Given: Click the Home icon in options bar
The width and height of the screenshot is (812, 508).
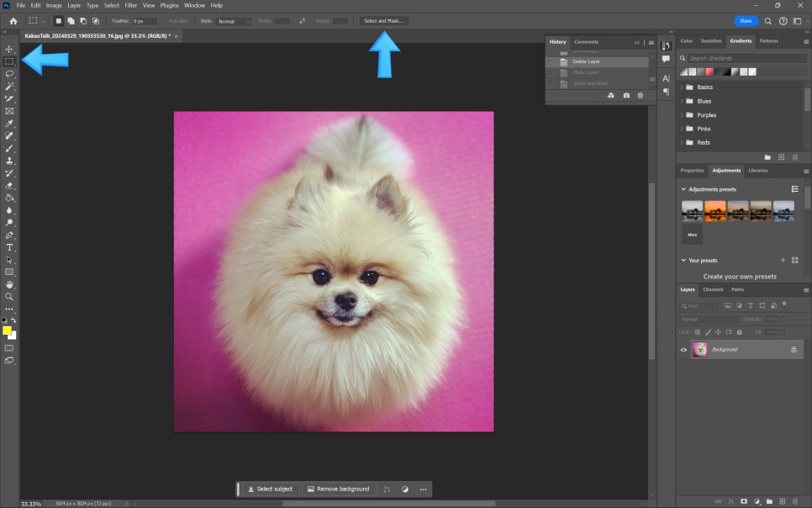Looking at the screenshot, I should click(13, 21).
